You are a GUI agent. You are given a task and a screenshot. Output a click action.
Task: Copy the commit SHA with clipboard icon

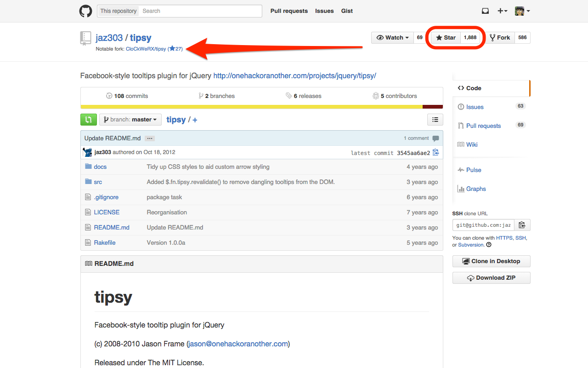pos(435,152)
